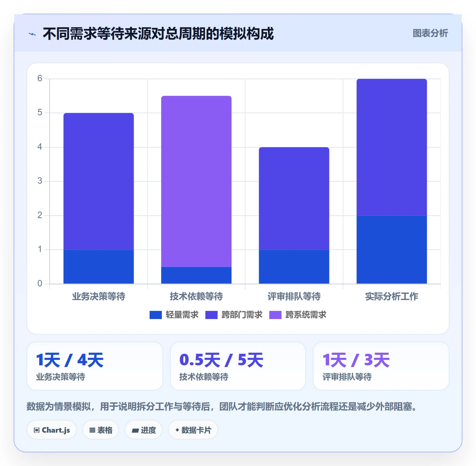The image size is (476, 466).
Task: Click the lightning icon beside the title
Action: tap(32, 34)
